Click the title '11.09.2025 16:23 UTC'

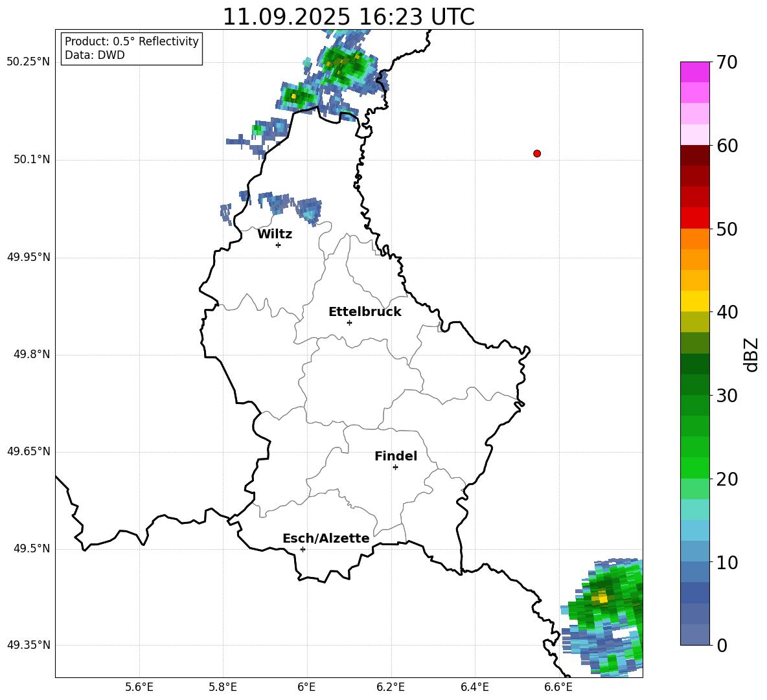349,17
